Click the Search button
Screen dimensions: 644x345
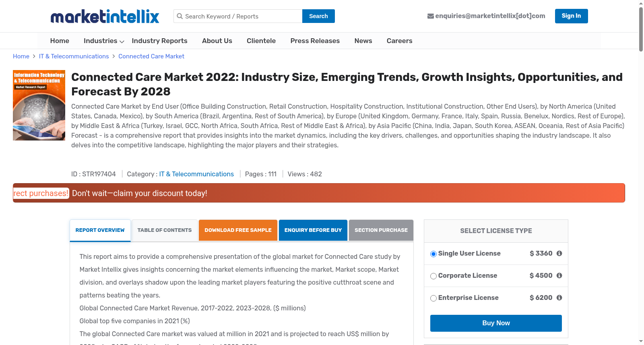pos(318,16)
